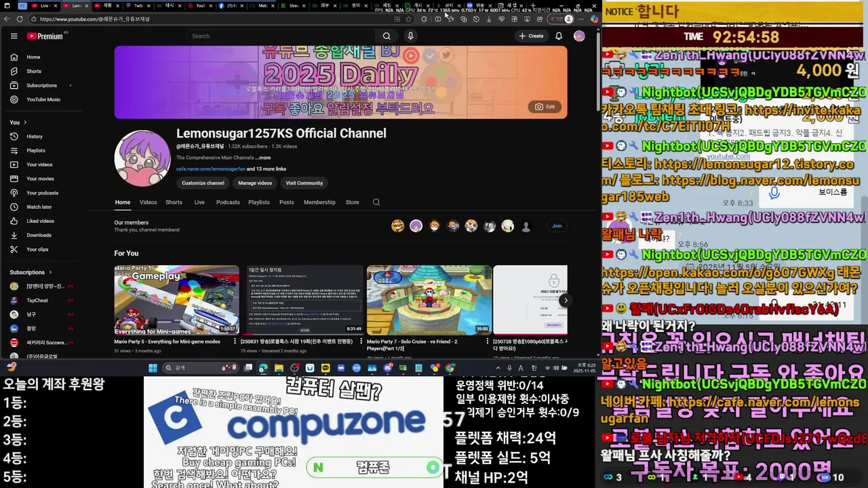Go back with browser back arrow
This screenshot has height=488, width=868.
tap(7, 19)
